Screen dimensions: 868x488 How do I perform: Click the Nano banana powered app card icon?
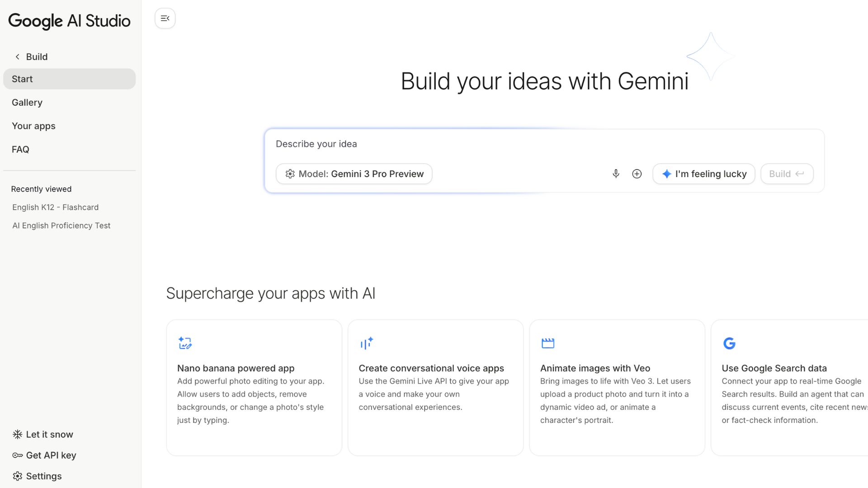(185, 343)
